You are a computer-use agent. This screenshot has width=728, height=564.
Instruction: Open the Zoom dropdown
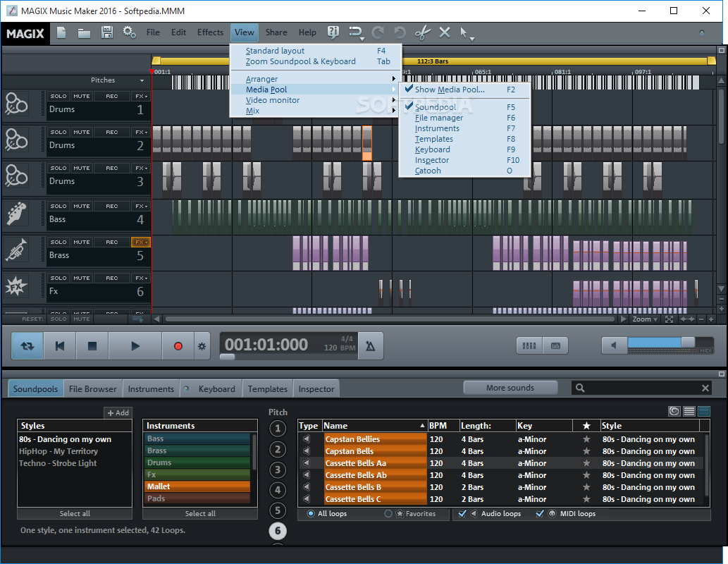click(645, 319)
